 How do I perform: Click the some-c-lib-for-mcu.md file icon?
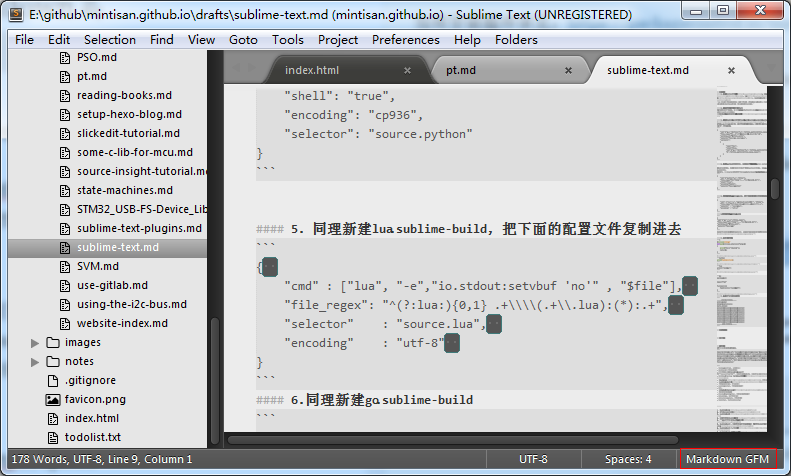(65, 153)
